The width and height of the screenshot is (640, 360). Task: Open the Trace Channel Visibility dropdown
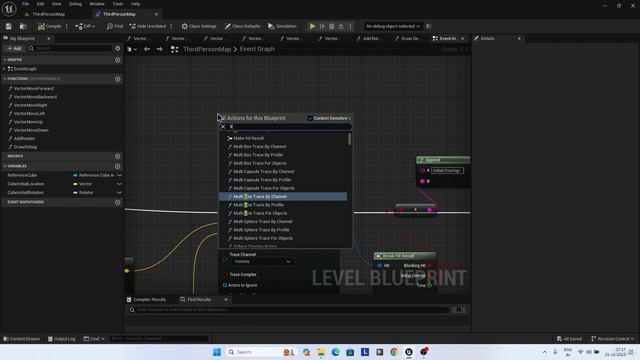pyautogui.click(x=262, y=262)
